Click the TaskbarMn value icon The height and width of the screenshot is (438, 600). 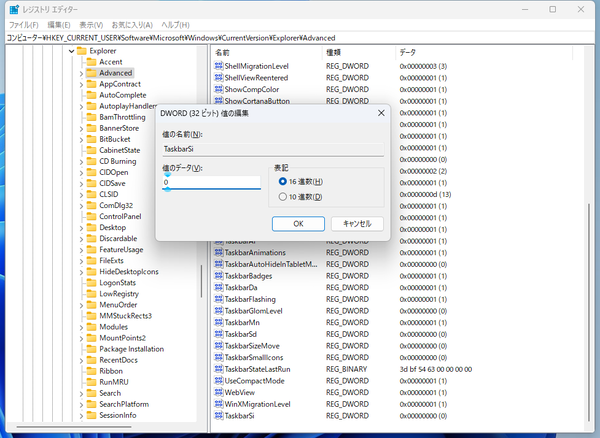[x=218, y=322]
